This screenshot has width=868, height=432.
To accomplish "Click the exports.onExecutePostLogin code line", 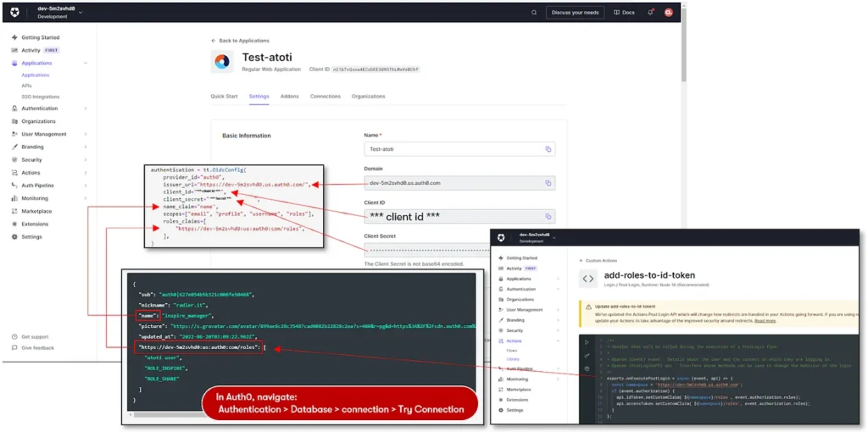I will (670, 378).
